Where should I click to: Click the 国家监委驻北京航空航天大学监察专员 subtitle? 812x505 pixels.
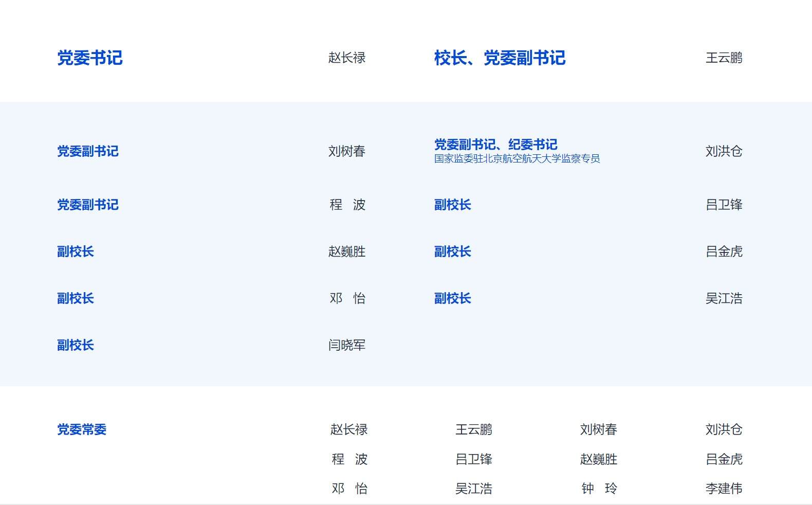tap(517, 159)
